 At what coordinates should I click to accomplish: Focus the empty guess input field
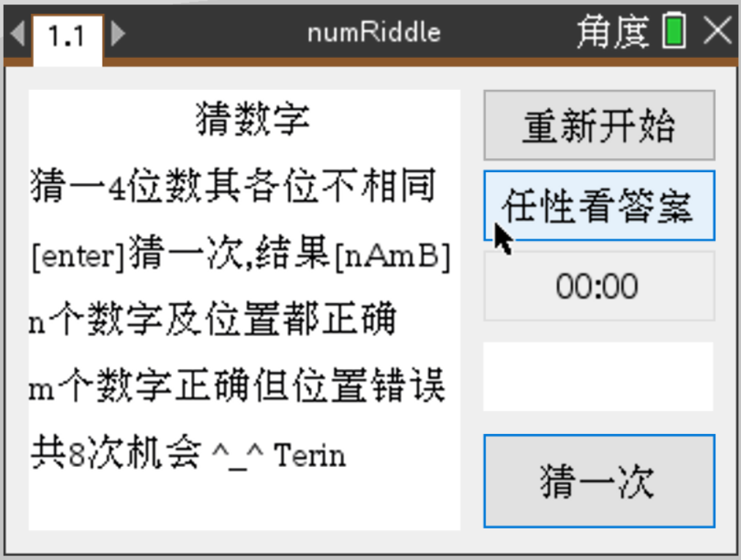pos(598,377)
